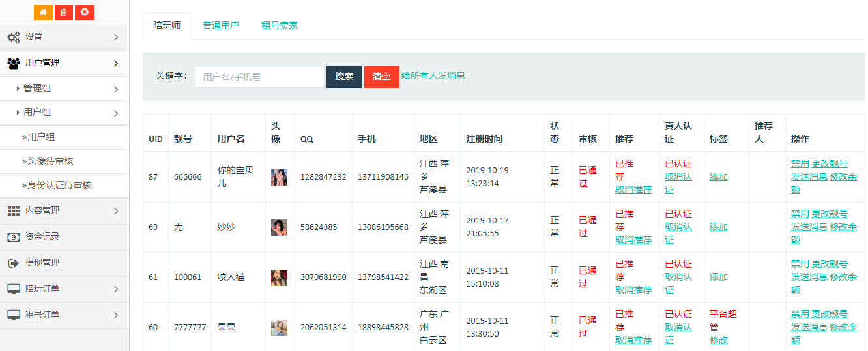Switch to the 租号卖家 tab
The height and width of the screenshot is (351, 868).
pos(280,26)
